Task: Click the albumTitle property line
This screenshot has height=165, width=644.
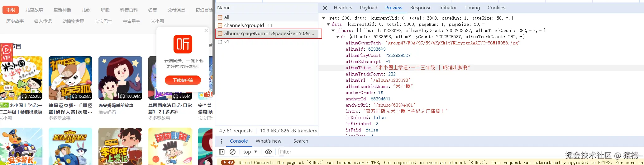Action: pyautogui.click(x=481, y=68)
